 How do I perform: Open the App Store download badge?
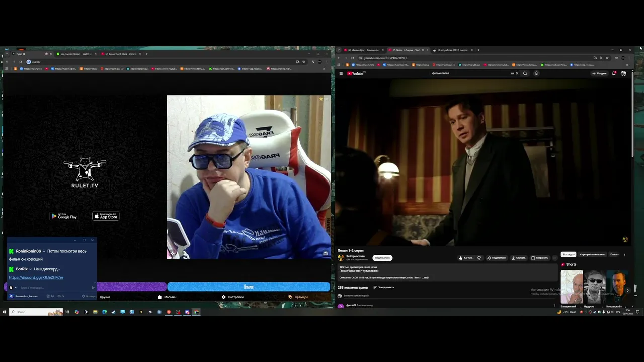[106, 216]
